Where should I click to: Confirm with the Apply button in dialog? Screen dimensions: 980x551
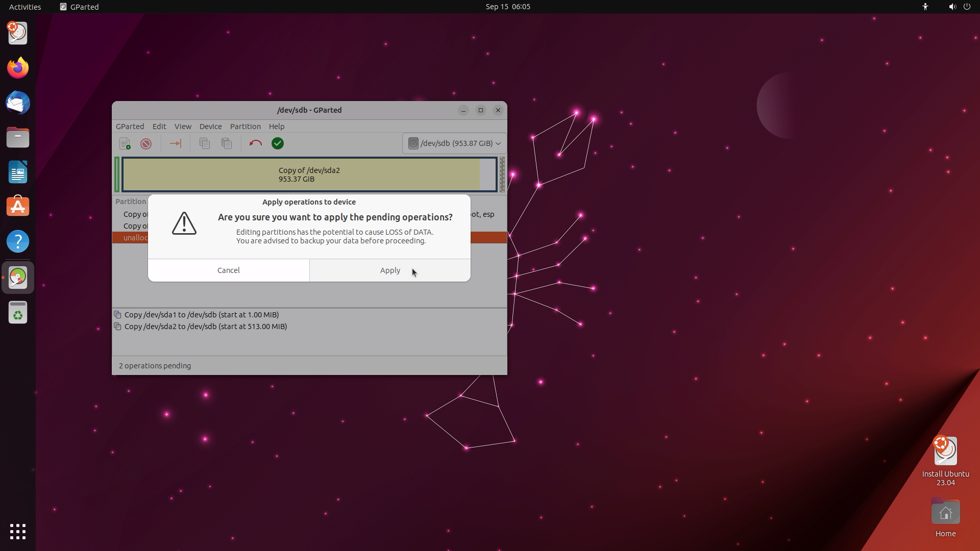(x=390, y=270)
